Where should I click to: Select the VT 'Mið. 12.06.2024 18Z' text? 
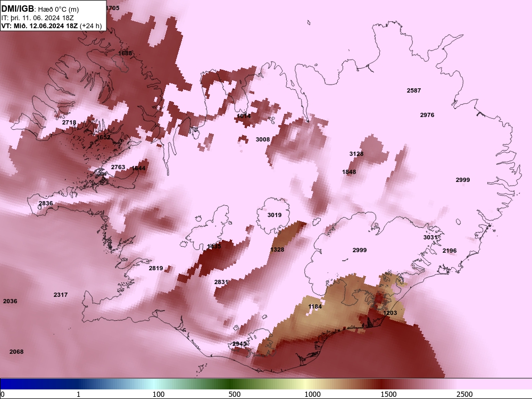click(46, 26)
